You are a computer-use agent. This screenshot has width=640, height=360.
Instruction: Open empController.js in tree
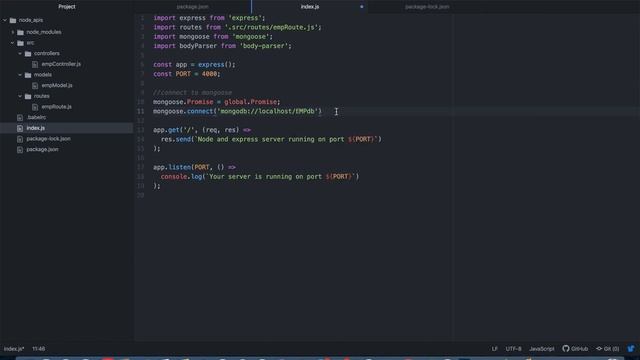[61, 64]
